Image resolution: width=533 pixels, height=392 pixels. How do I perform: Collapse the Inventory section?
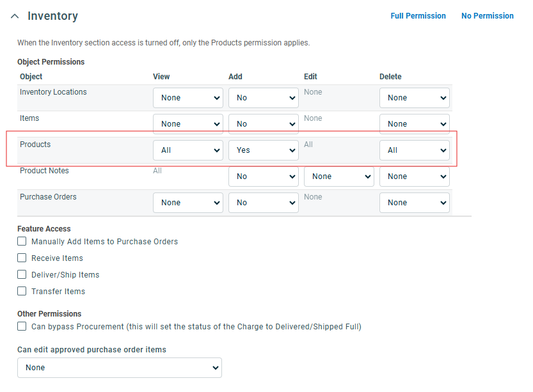point(15,15)
